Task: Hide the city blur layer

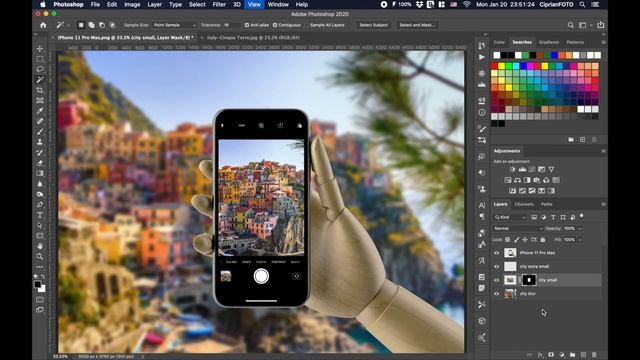Action: coord(496,293)
